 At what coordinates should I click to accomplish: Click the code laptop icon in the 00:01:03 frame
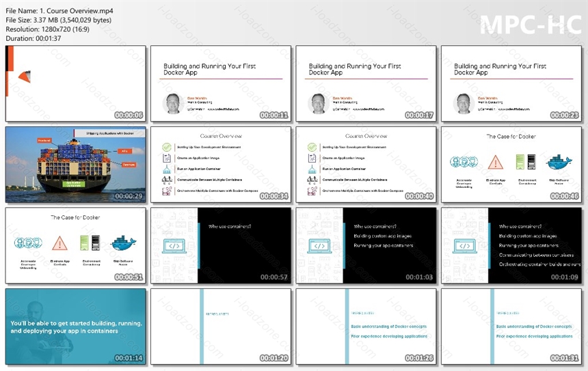tap(319, 246)
